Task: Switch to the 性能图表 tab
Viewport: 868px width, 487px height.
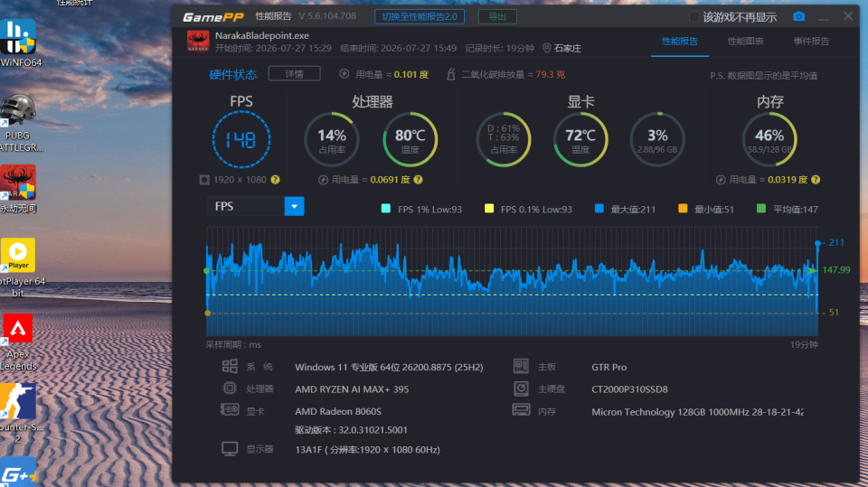Action: pos(745,41)
